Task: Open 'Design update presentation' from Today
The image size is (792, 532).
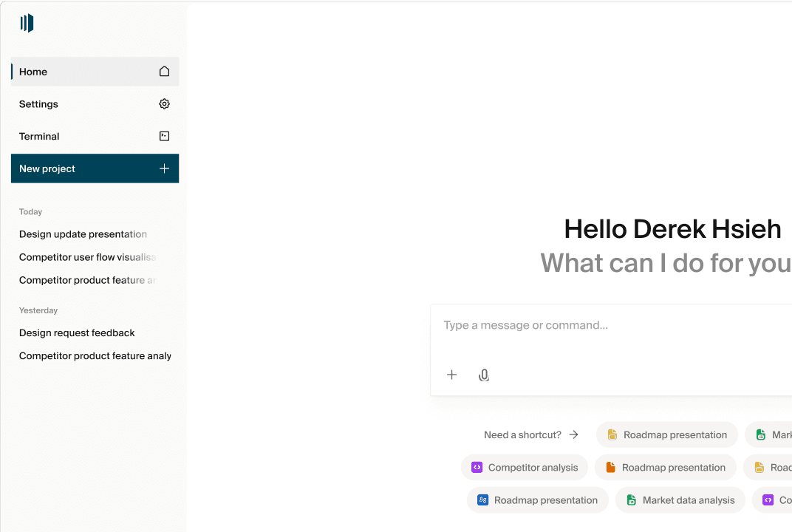Action: pos(83,234)
